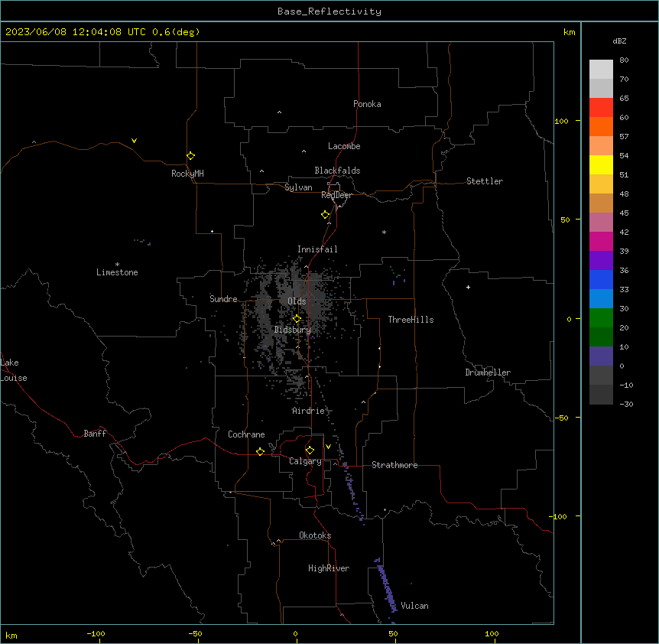Click the Innisfail city label
The height and width of the screenshot is (644, 659).
(317, 249)
